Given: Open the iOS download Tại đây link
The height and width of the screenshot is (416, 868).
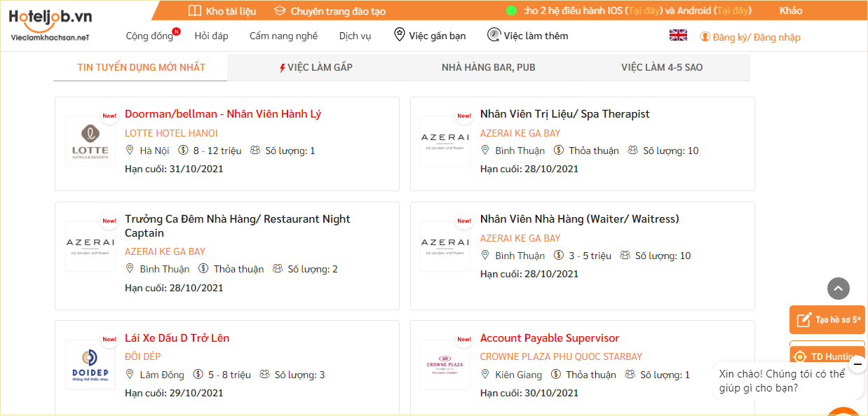Looking at the screenshot, I should click(644, 11).
